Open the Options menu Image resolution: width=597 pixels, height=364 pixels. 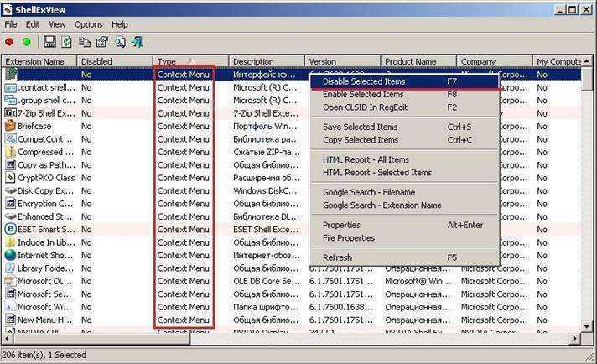(x=88, y=24)
